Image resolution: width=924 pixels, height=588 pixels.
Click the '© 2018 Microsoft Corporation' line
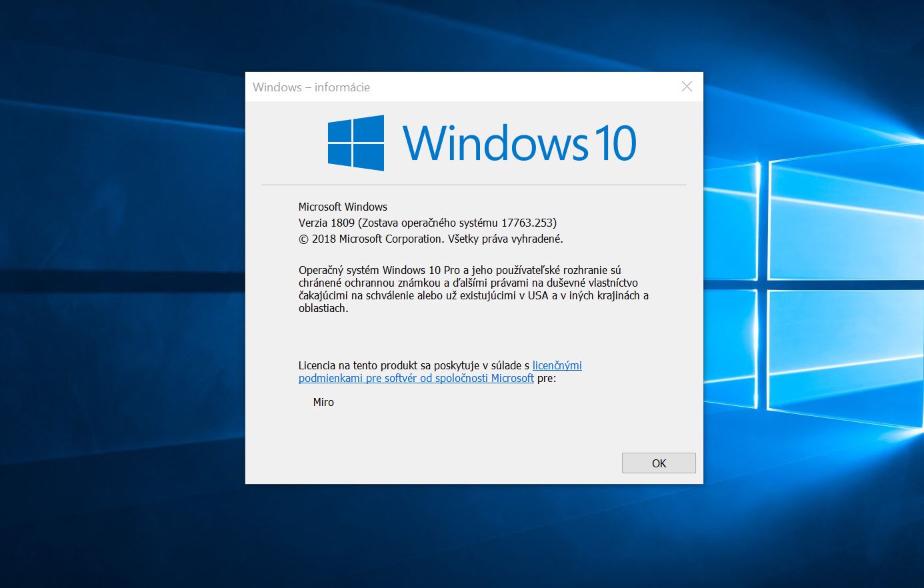tap(431, 239)
